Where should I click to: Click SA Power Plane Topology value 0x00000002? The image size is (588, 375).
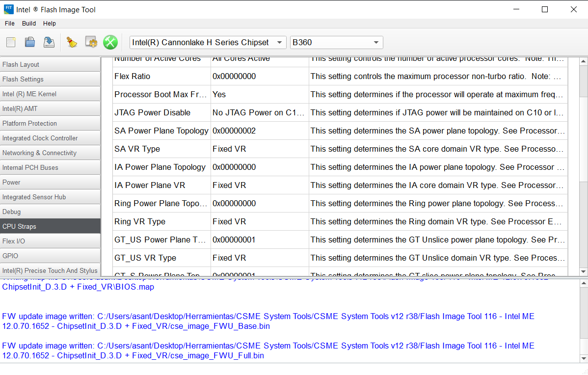pos(260,131)
